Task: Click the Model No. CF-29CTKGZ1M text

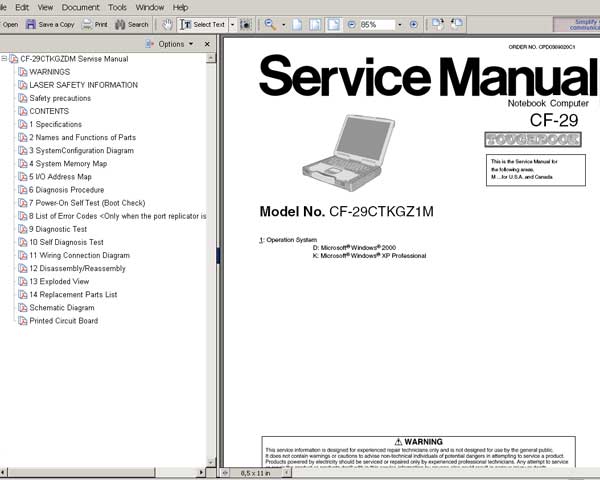Action: (x=346, y=211)
